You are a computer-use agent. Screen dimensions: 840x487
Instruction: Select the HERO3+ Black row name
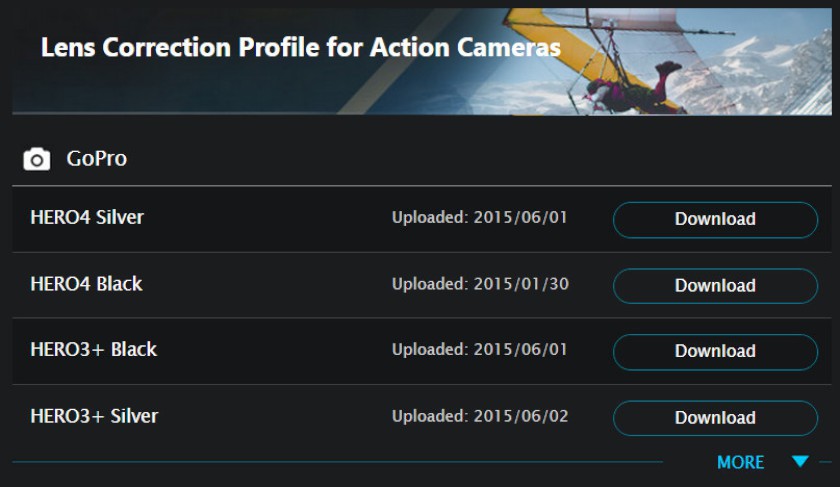coord(94,350)
